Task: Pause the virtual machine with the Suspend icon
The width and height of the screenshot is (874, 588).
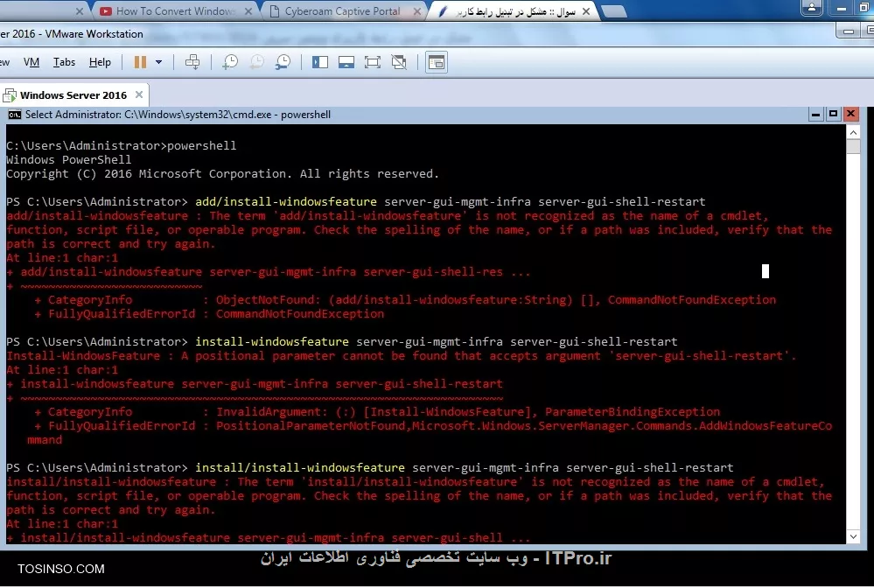Action: click(x=140, y=62)
